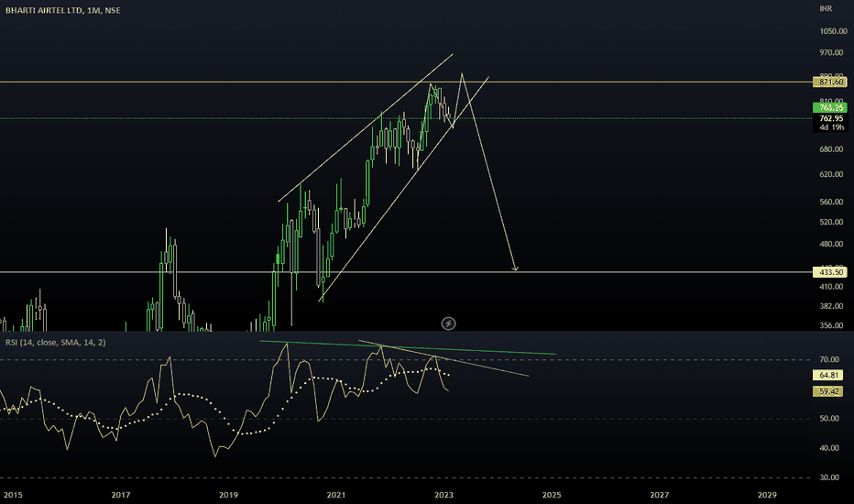Click the 2017 time axis label
This screenshot has width=854, height=504.
pos(120,495)
